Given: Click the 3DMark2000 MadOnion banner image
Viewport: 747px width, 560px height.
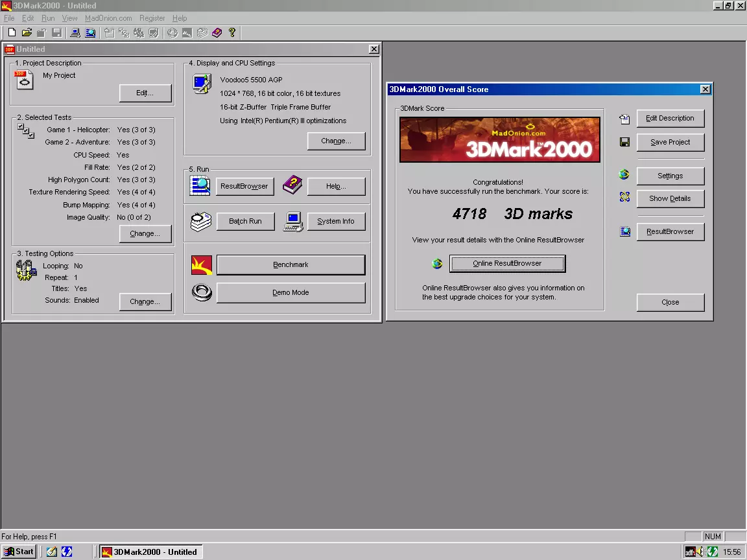Looking at the screenshot, I should (500, 140).
